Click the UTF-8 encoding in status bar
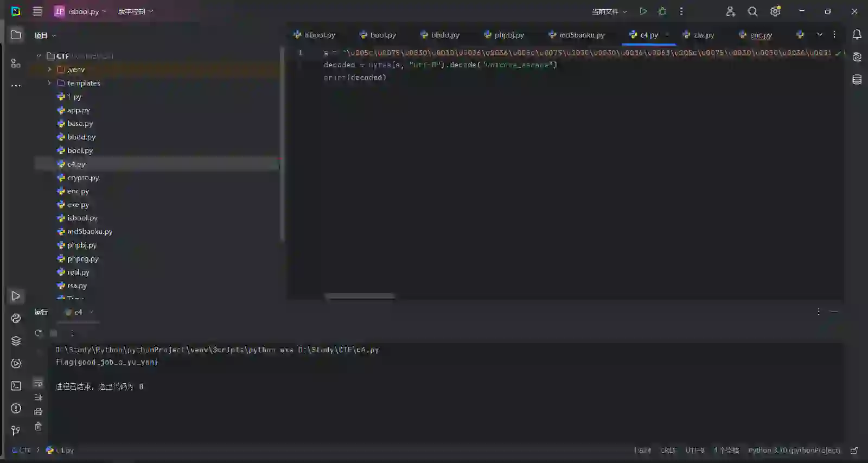This screenshot has width=868, height=463. (694, 450)
